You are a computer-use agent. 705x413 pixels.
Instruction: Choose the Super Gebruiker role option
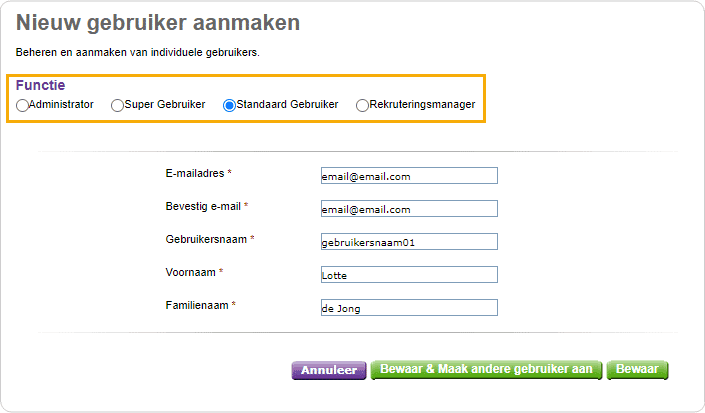tap(117, 105)
